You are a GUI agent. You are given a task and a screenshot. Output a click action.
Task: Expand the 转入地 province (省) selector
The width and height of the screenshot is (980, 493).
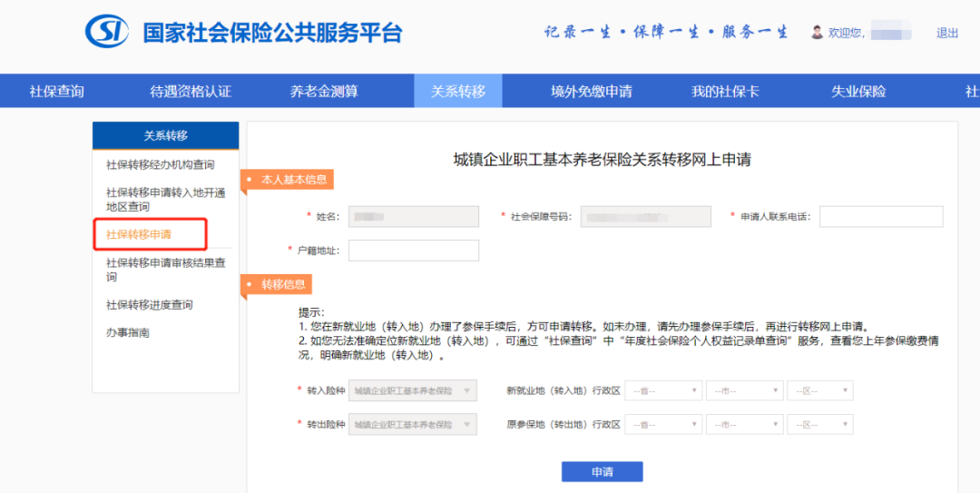click(x=663, y=390)
